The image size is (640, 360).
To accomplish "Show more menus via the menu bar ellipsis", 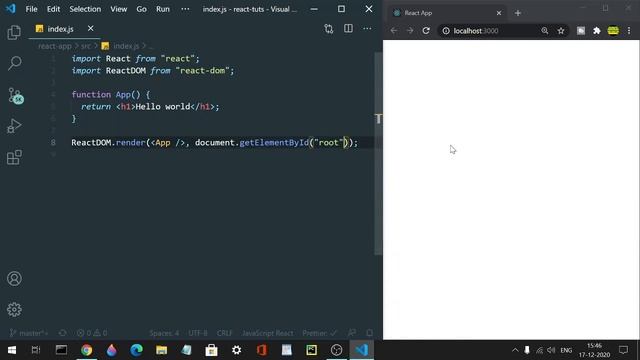I will point(185,9).
